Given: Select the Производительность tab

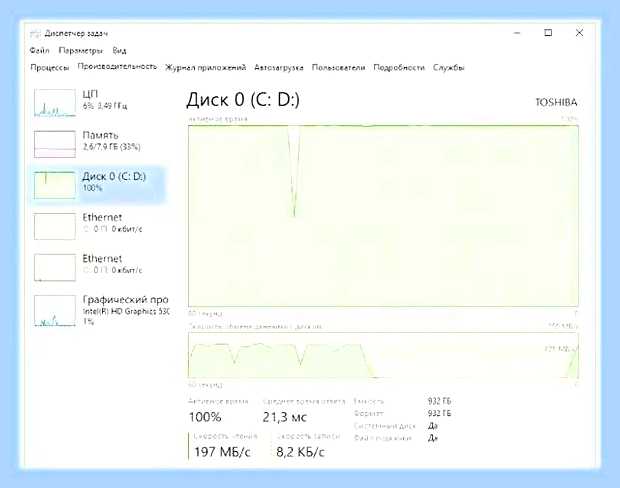Looking at the screenshot, I should pos(117,67).
